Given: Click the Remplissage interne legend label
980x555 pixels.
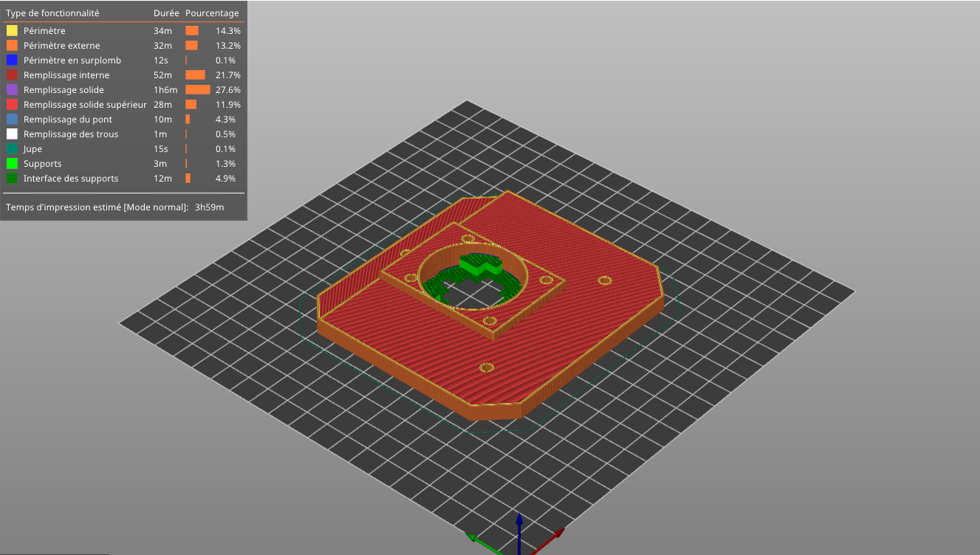Looking at the screenshot, I should tap(66, 75).
